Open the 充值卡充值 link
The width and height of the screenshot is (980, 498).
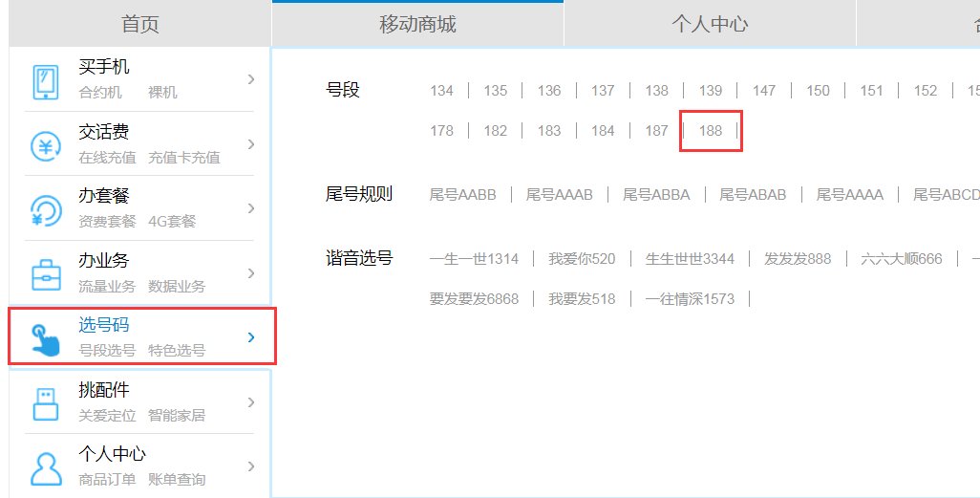[x=184, y=158]
